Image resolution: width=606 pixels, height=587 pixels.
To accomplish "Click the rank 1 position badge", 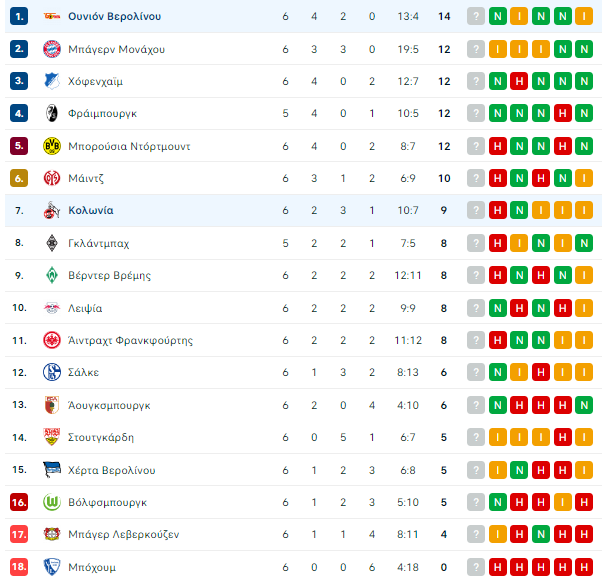I will (x=19, y=17).
